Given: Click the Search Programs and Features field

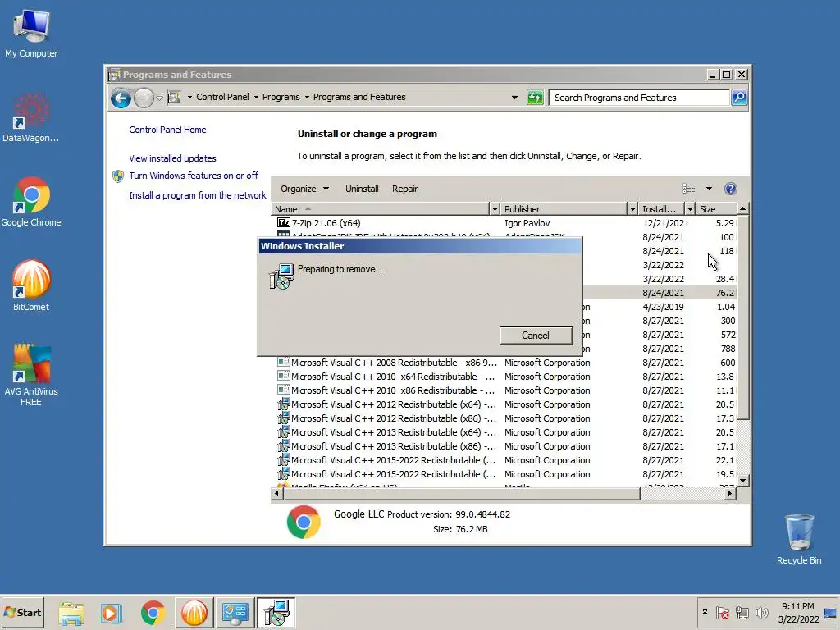Looking at the screenshot, I should pyautogui.click(x=638, y=98).
